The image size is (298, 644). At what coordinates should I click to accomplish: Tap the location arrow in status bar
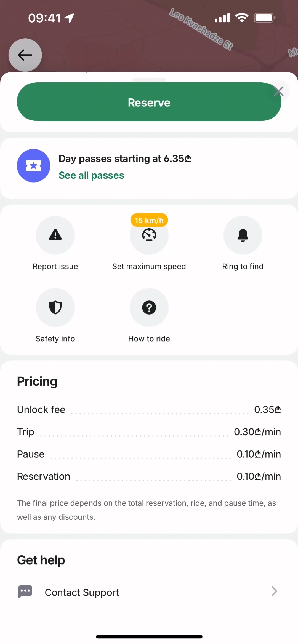point(70,18)
